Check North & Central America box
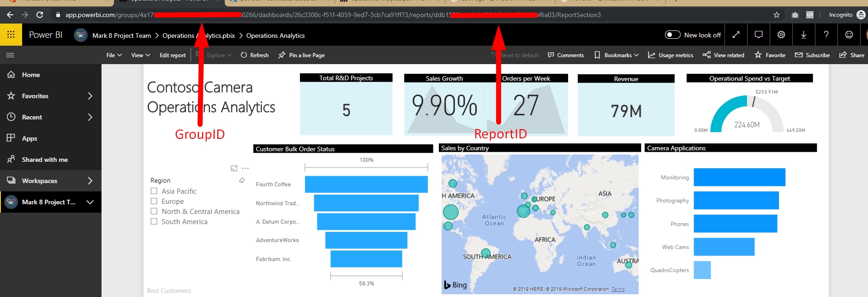 click(154, 211)
